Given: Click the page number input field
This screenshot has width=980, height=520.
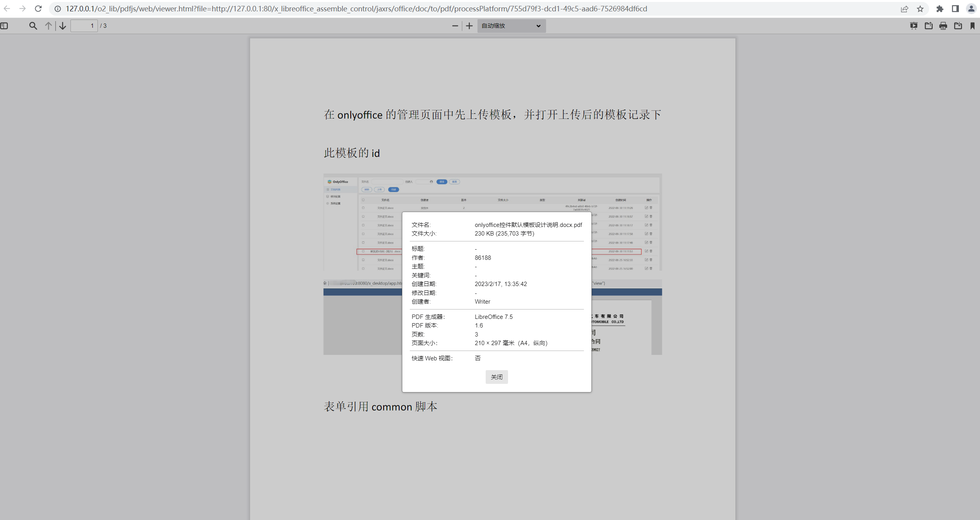Looking at the screenshot, I should click(84, 26).
